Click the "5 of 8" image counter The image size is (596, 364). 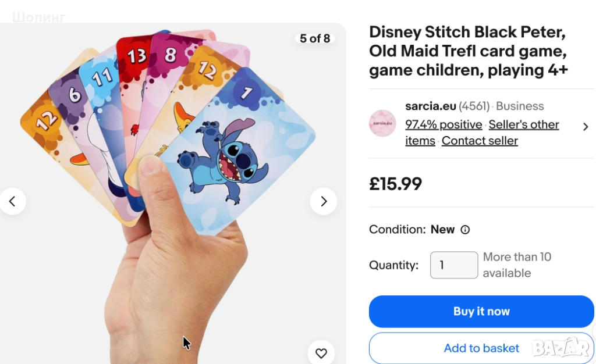tap(315, 38)
